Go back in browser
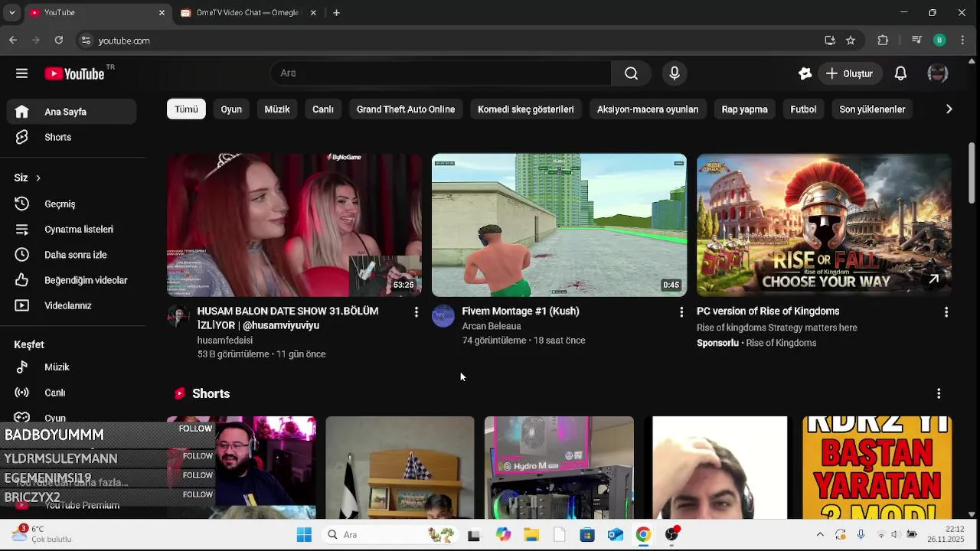 (x=13, y=41)
